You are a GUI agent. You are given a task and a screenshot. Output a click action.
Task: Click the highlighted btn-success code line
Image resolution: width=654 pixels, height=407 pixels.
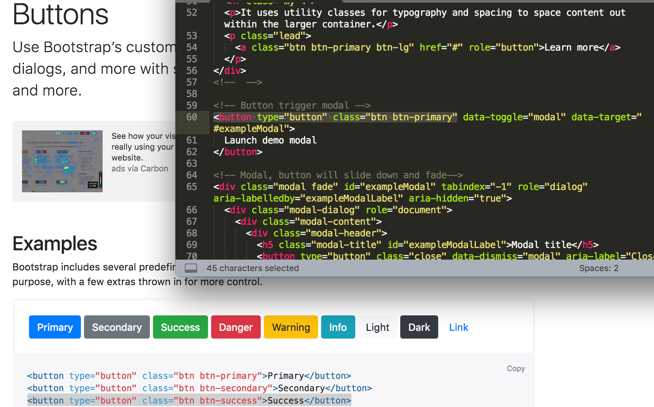(189, 400)
